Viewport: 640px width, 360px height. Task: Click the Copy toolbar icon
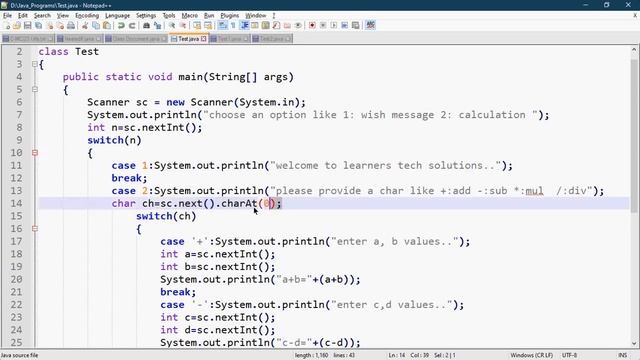[x=96, y=25]
